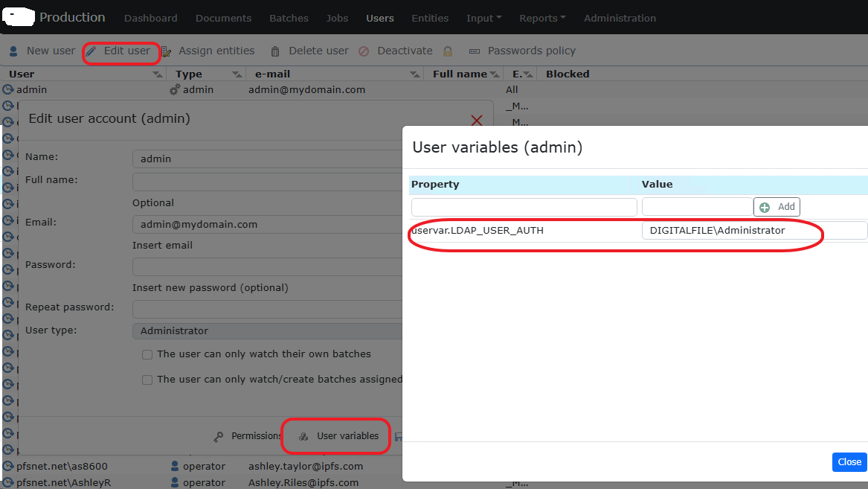Image resolution: width=868 pixels, height=489 pixels.
Task: Expand the Input menu dropdown
Action: 483,18
